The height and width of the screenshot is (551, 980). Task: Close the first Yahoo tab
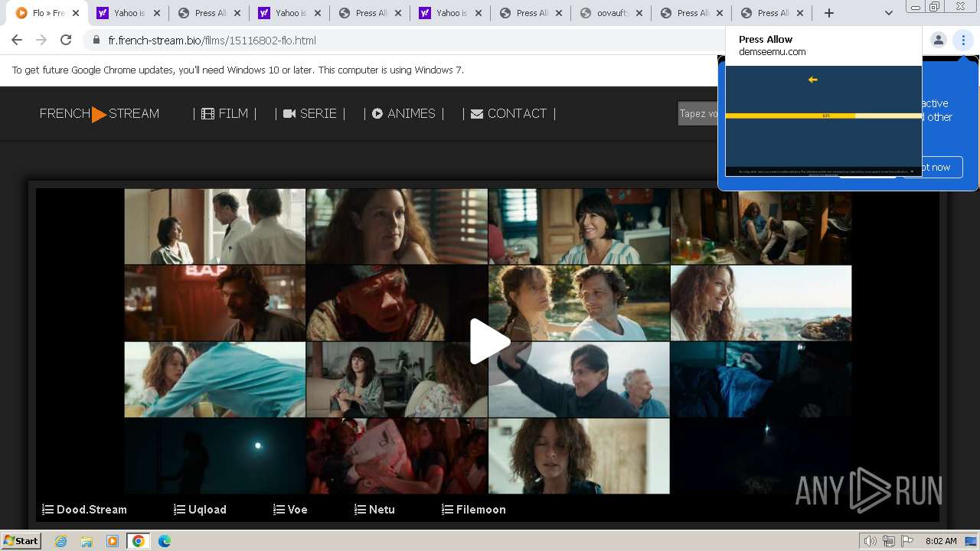[157, 13]
